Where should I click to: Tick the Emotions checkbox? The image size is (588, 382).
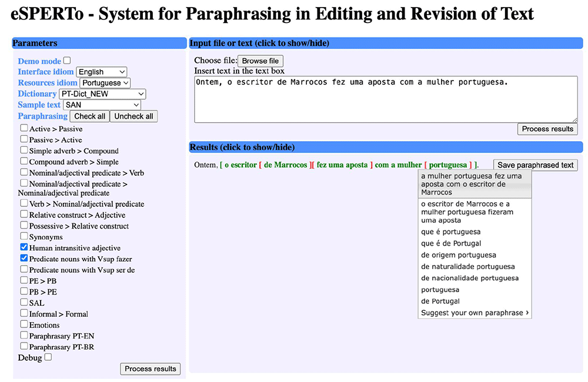(x=24, y=324)
